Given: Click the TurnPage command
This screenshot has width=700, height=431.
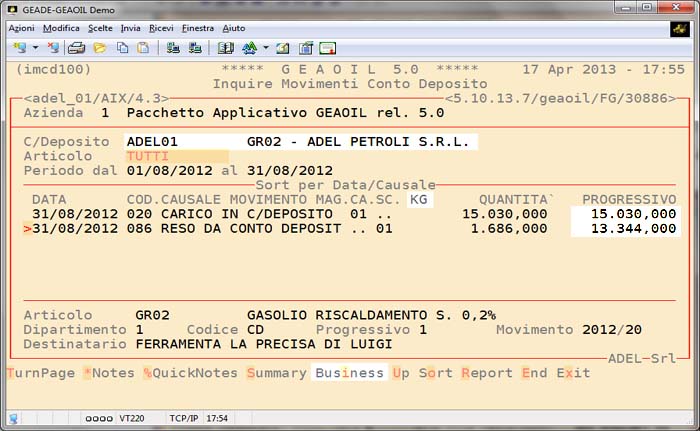Looking at the screenshot, I should point(40,373).
